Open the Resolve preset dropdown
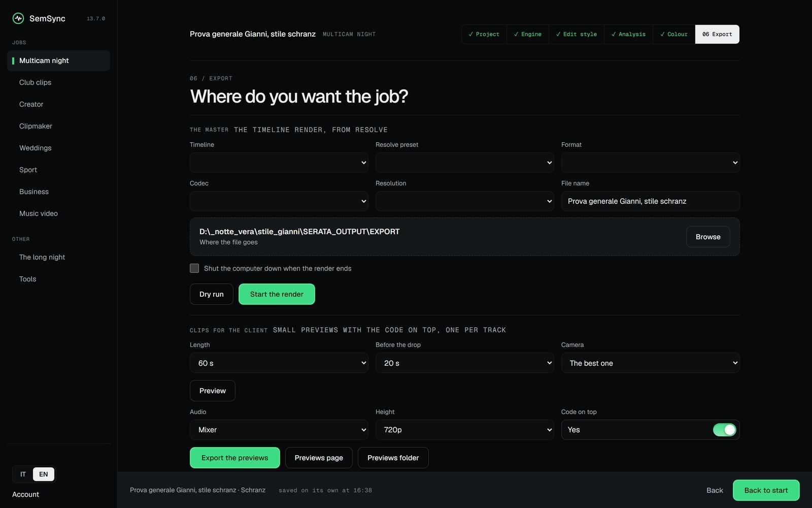This screenshot has width=812, height=508. tap(465, 163)
